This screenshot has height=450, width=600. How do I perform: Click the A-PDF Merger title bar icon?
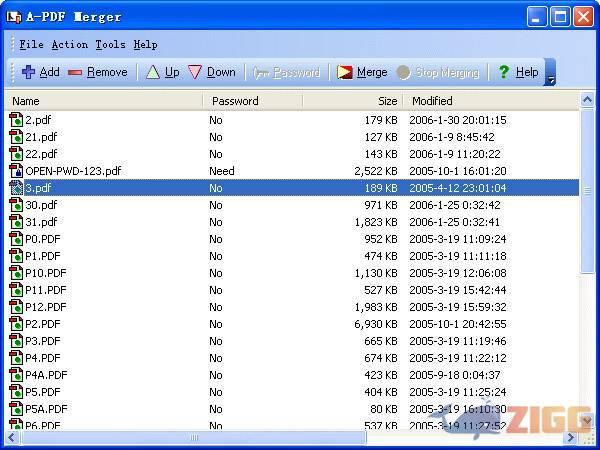point(14,17)
